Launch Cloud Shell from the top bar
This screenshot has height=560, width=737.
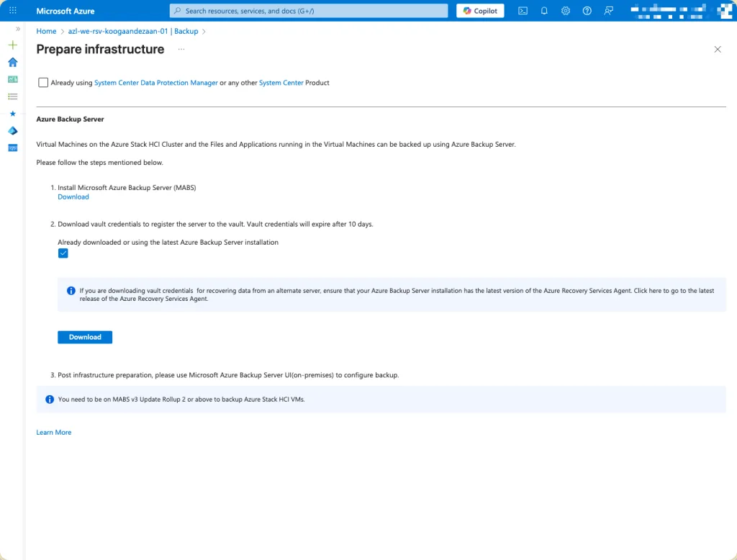523,11
